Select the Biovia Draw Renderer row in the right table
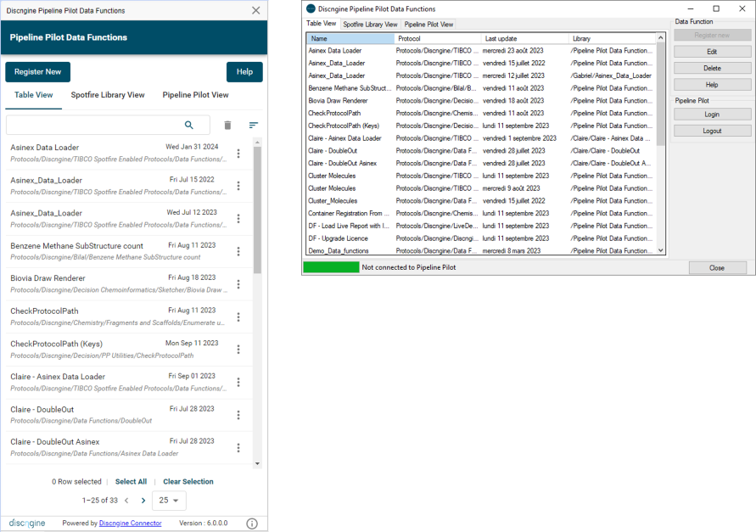756x532 pixels. pos(482,101)
